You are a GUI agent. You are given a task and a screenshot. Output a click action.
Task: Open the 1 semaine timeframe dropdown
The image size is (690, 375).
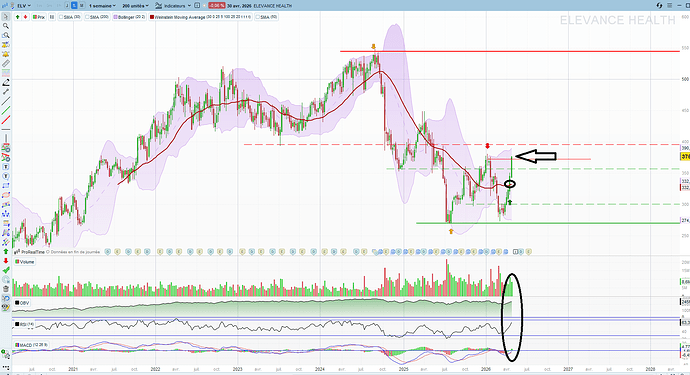tap(102, 6)
